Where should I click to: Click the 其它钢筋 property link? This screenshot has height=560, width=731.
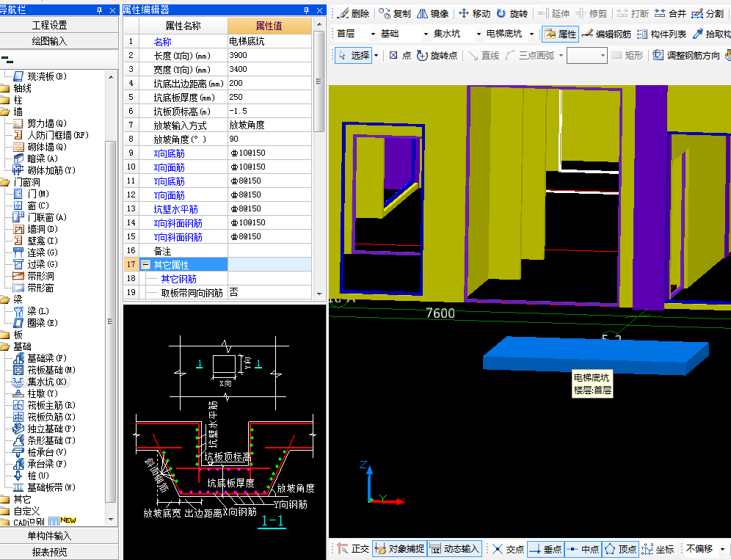(178, 279)
